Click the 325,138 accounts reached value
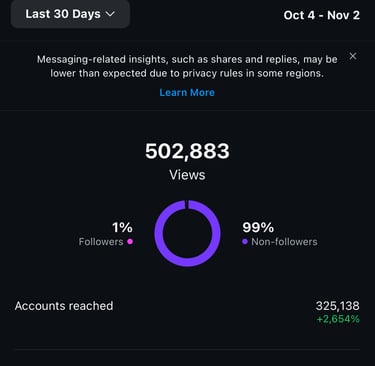 pyautogui.click(x=338, y=306)
